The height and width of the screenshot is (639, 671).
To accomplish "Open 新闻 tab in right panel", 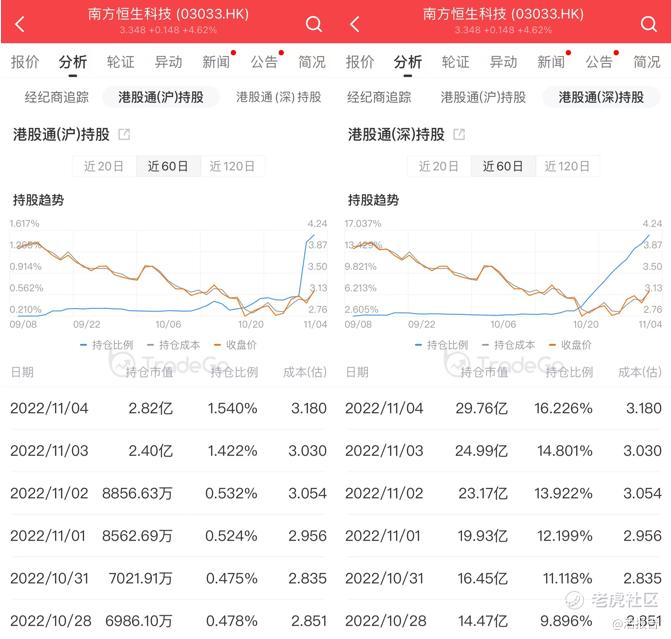I will click(x=551, y=62).
